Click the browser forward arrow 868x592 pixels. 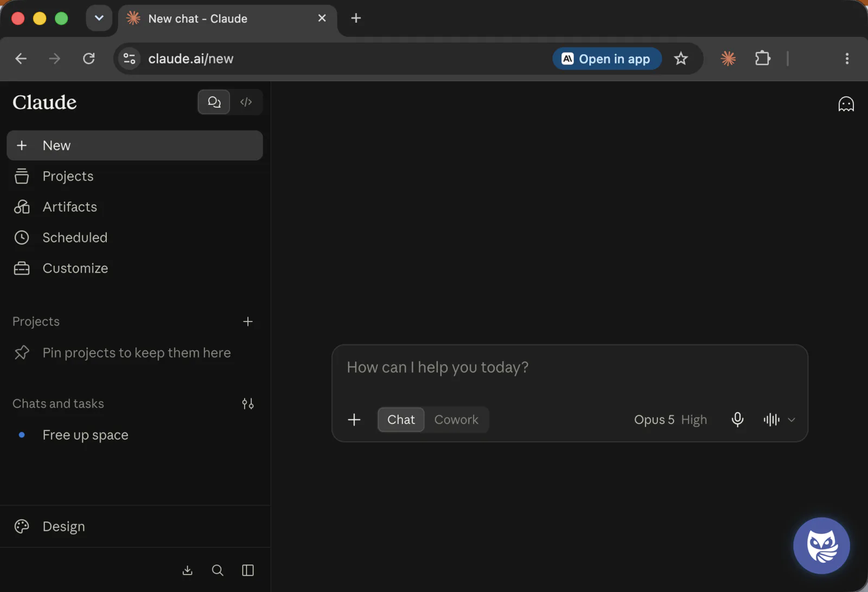point(55,59)
